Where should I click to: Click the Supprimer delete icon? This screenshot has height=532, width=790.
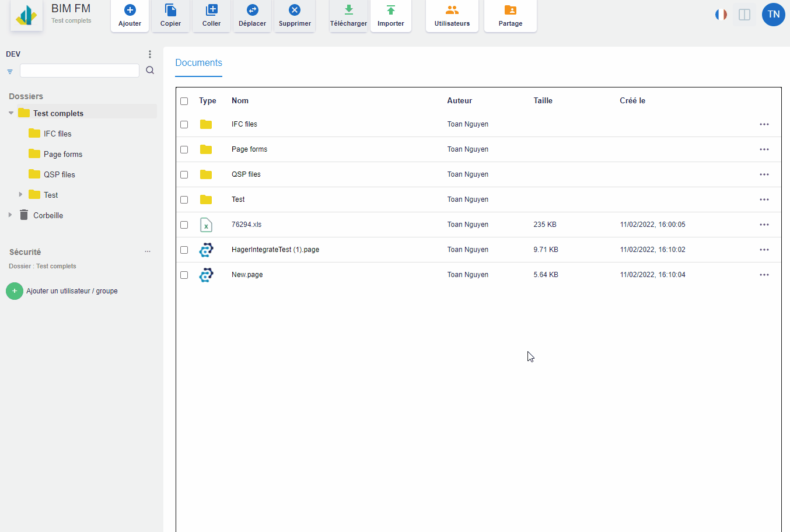click(295, 10)
